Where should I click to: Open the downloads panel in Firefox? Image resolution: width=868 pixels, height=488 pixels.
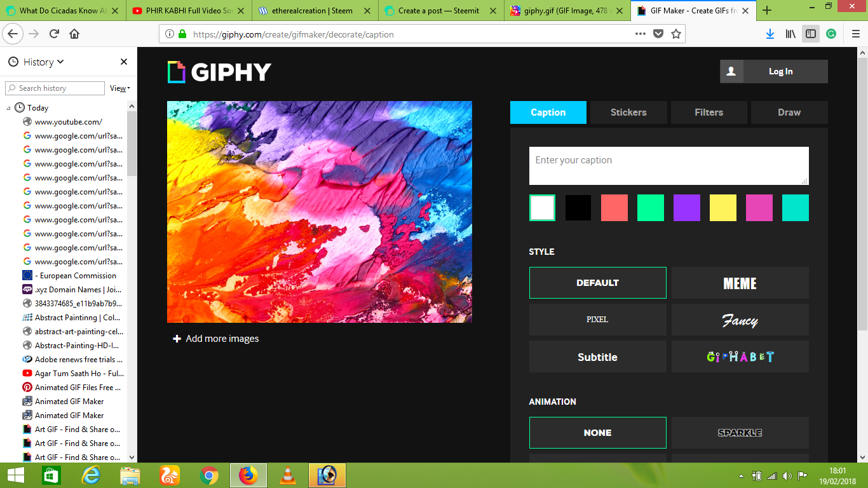[770, 35]
